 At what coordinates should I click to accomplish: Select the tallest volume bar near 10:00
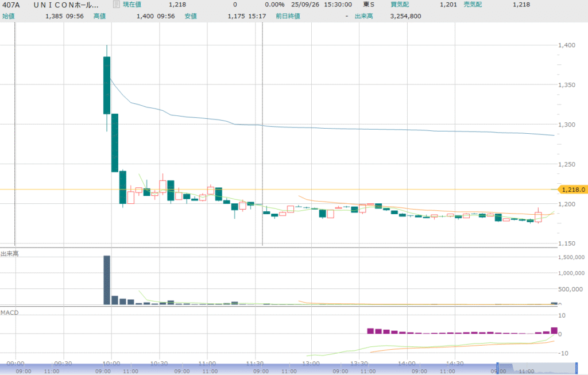pyautogui.click(x=107, y=280)
